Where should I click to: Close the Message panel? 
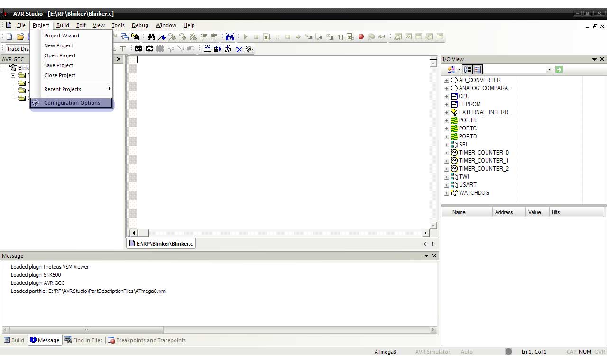coord(434,256)
